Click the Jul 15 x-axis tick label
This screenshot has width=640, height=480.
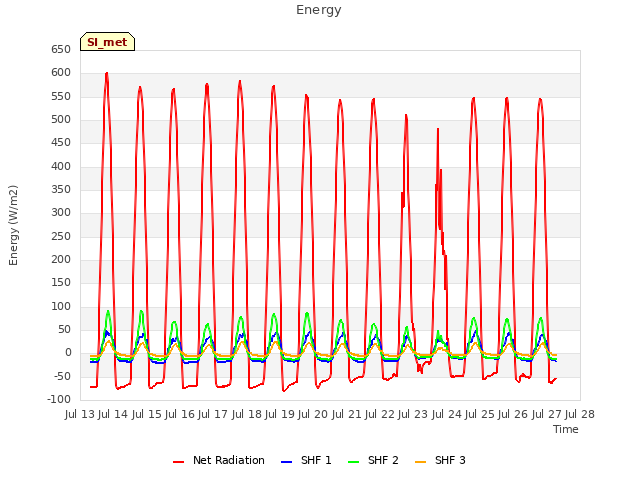[147, 414]
